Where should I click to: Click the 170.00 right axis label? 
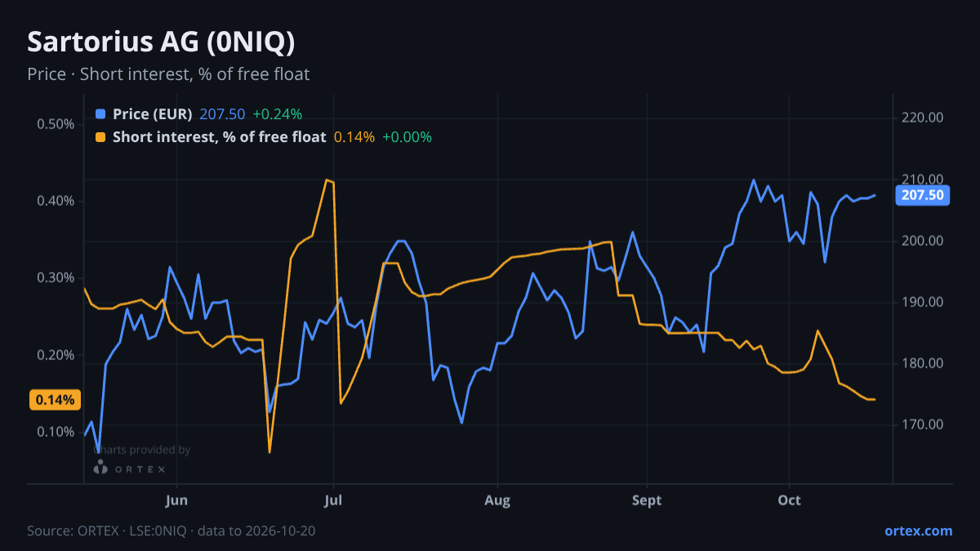tap(923, 424)
